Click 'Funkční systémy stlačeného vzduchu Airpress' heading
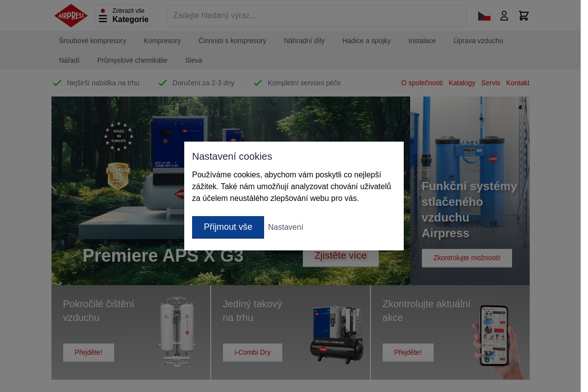 [x=469, y=210]
